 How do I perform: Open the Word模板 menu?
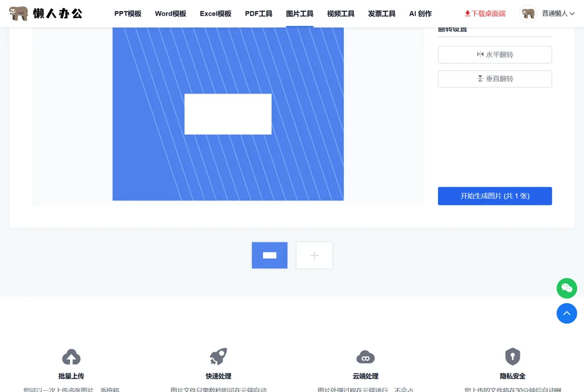(x=171, y=14)
